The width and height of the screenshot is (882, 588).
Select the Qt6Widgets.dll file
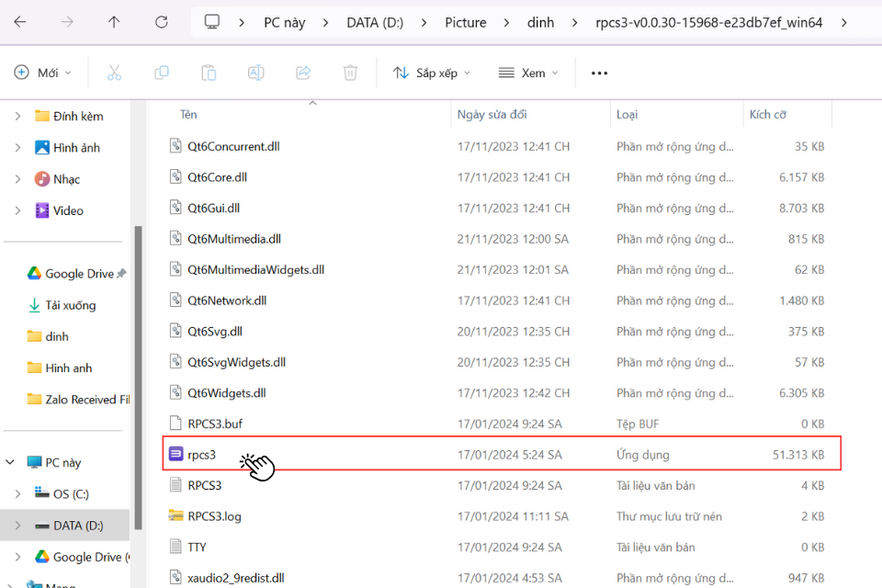(497, 392)
